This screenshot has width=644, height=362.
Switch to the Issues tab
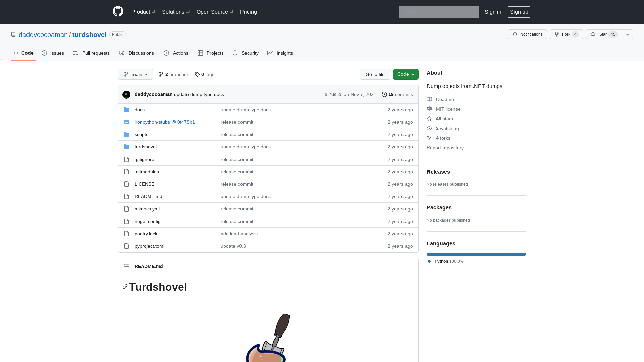point(53,53)
